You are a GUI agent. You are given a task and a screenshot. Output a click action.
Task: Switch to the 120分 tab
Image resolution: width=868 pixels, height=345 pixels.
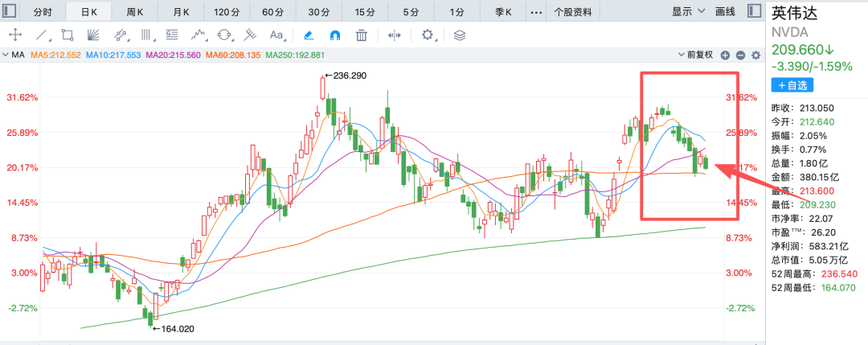point(227,11)
